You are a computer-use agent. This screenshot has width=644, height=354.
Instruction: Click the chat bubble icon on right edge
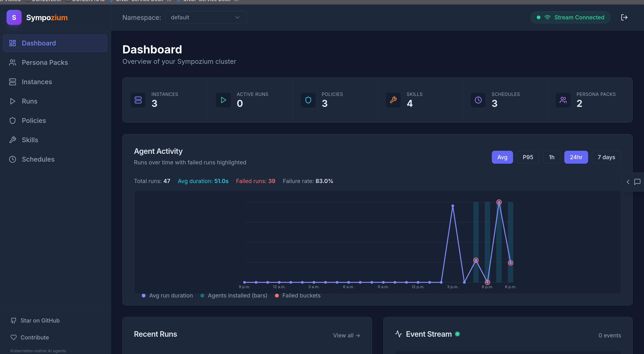click(x=637, y=182)
